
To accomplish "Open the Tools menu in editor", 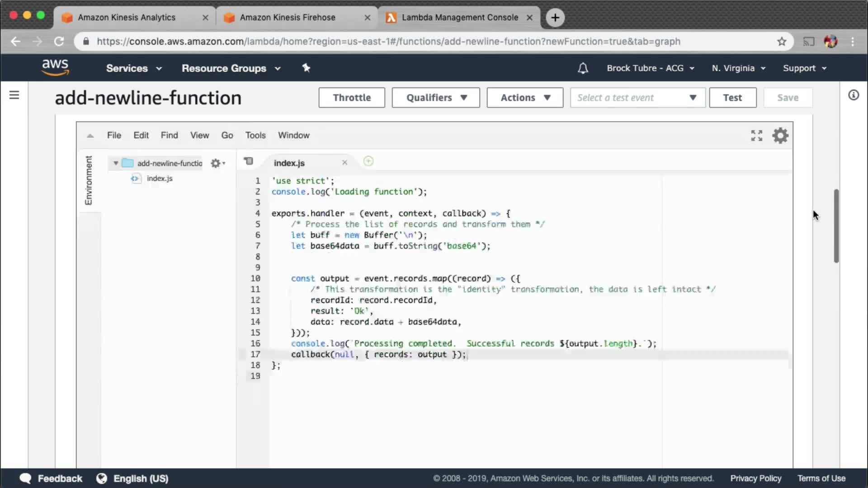I will pyautogui.click(x=255, y=135).
